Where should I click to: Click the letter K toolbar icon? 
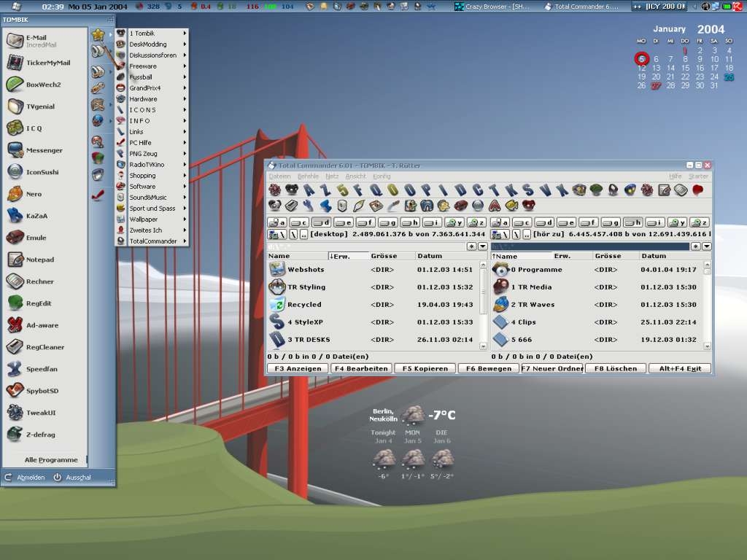point(511,190)
